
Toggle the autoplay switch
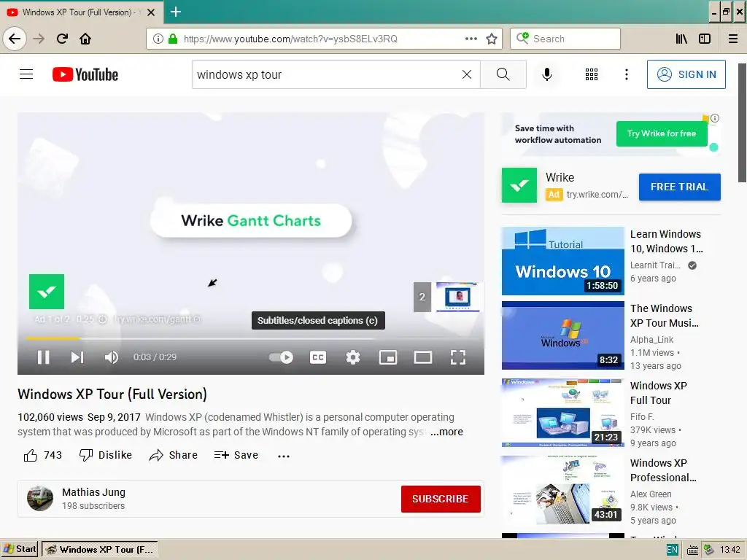[281, 357]
